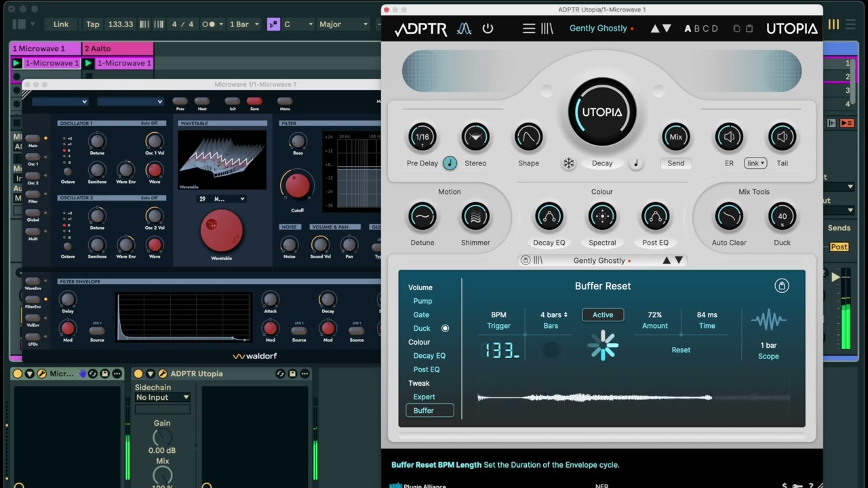Adjust Ableton device Gain knob

point(162,438)
